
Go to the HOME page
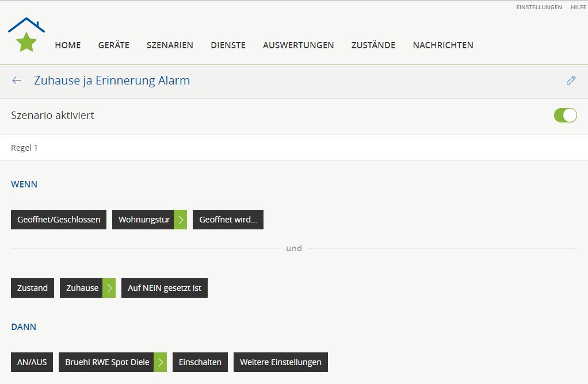point(68,45)
